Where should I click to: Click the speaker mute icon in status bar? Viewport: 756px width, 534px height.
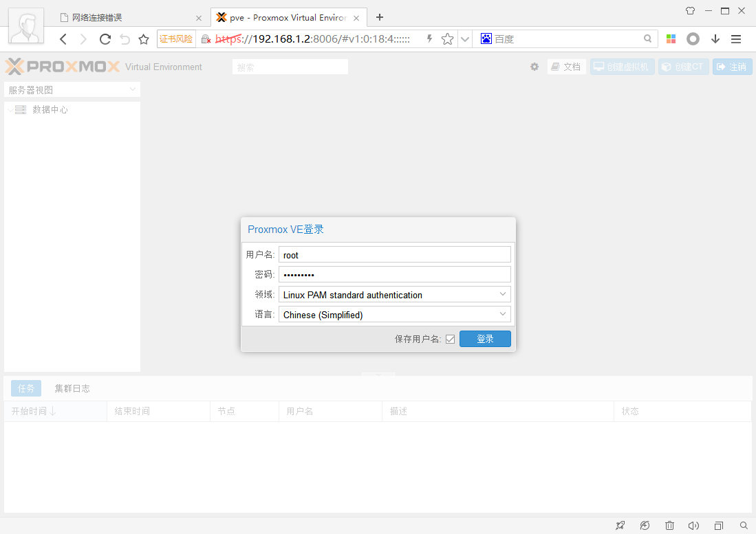point(693,525)
